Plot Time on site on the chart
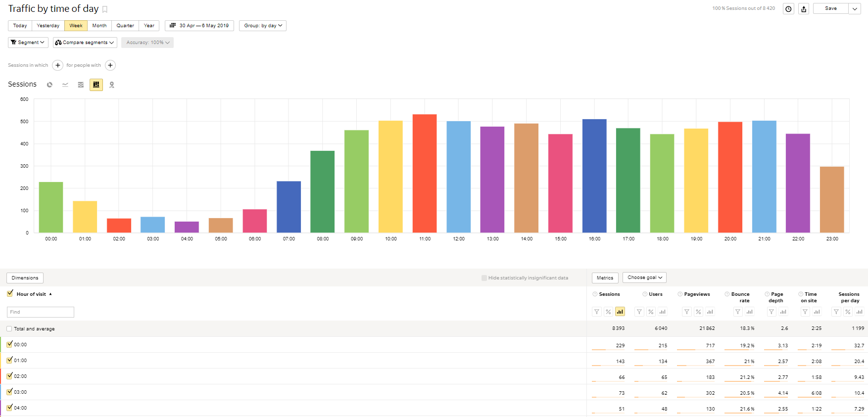Viewport: 868px width, 417px height. pyautogui.click(x=817, y=312)
